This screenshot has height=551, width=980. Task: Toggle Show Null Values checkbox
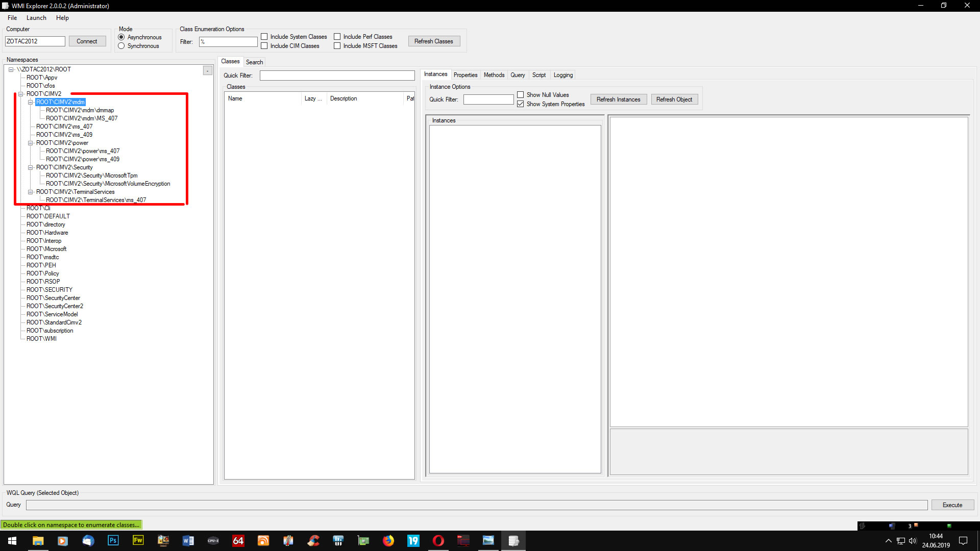tap(520, 95)
